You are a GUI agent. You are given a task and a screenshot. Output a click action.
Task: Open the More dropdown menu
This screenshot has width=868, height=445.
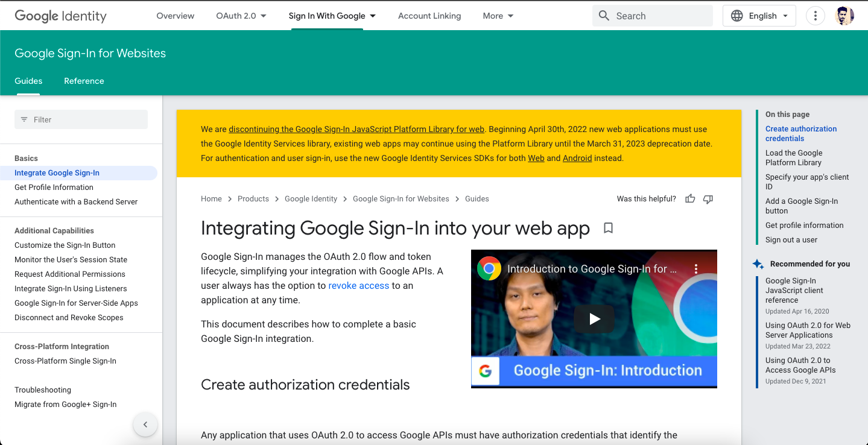coord(498,16)
